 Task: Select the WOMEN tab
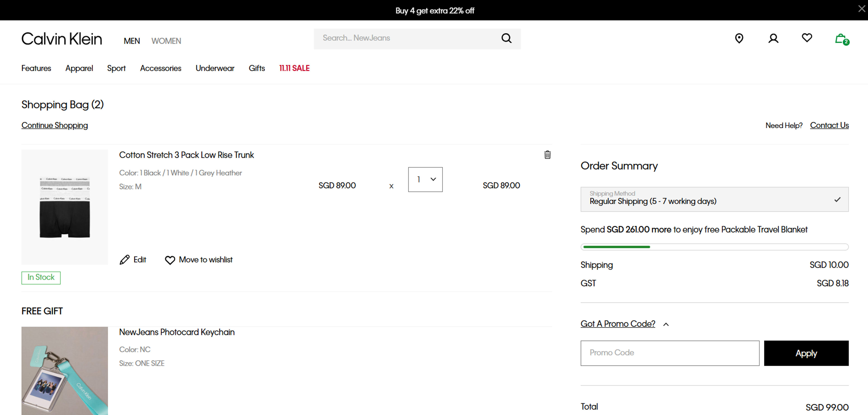click(x=166, y=41)
